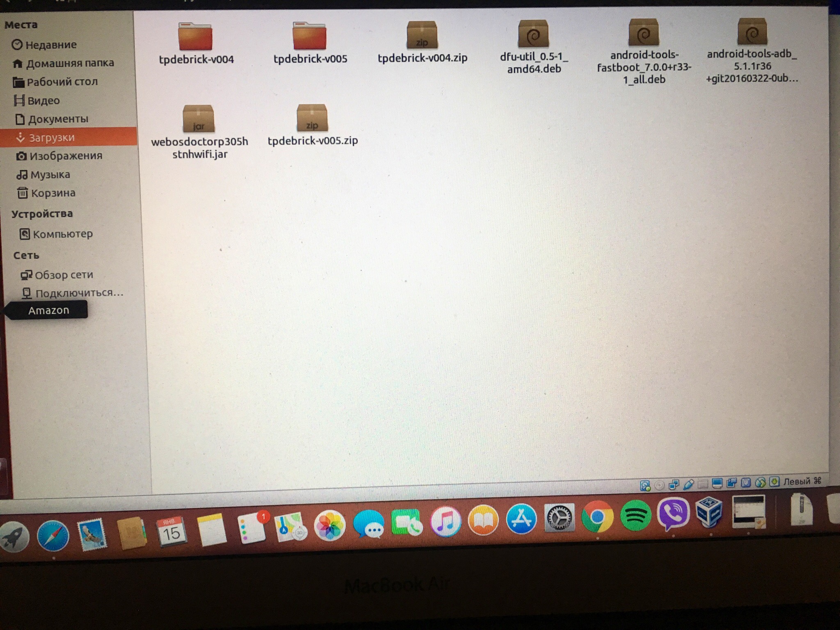The width and height of the screenshot is (840, 630).
Task: Select the android-tools-fastboot deb package
Action: click(644, 34)
